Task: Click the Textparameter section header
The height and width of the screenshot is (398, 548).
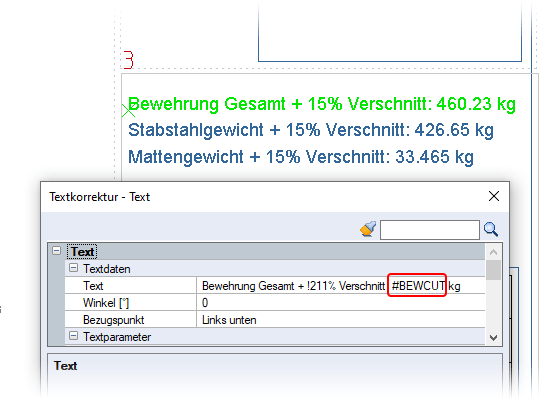Action: pos(275,337)
